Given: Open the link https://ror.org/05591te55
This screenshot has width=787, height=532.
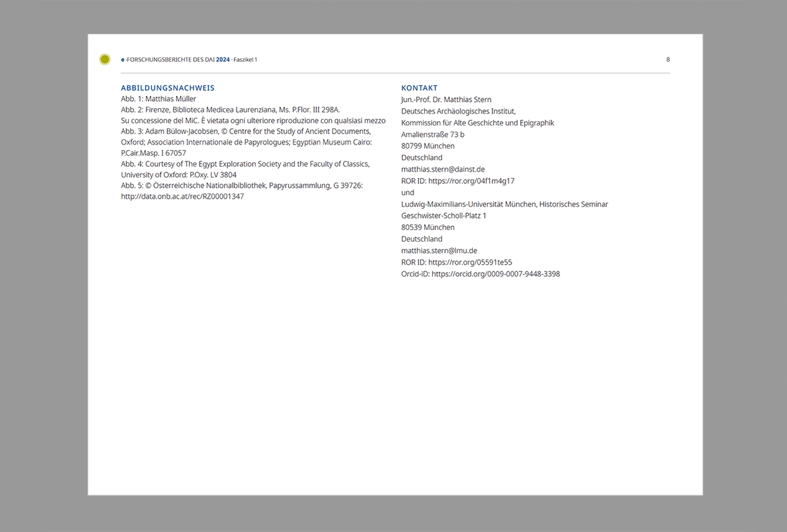Looking at the screenshot, I should [470, 262].
